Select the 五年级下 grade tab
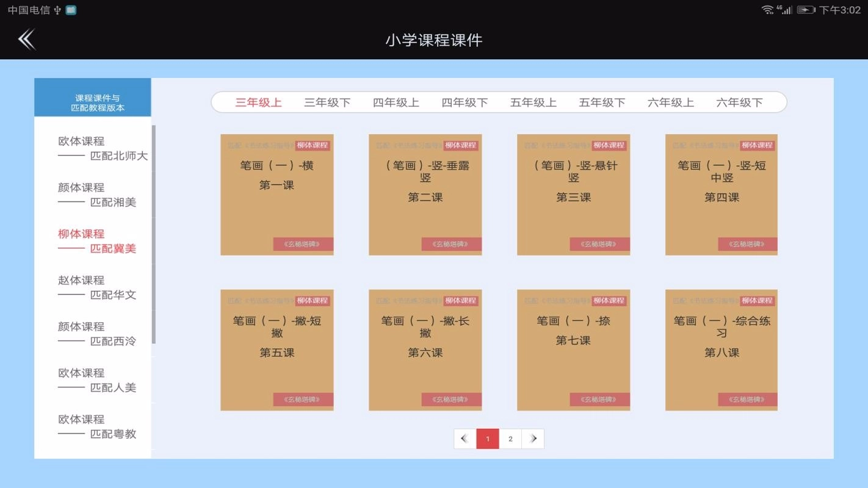This screenshot has height=488, width=868. coord(602,102)
